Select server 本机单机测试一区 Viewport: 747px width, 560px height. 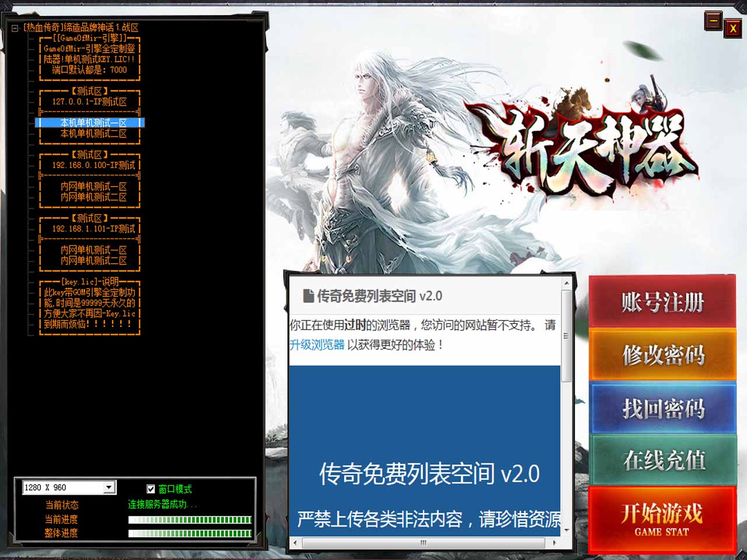coord(93,123)
